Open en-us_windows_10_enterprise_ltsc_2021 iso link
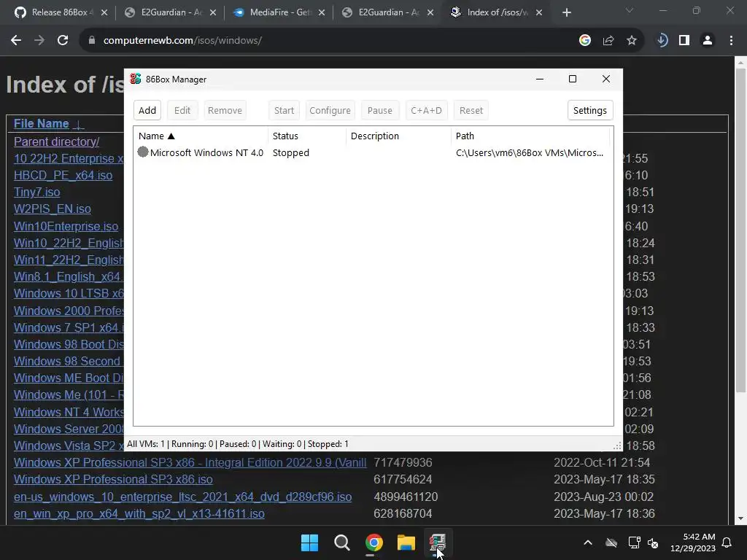The height and width of the screenshot is (560, 747). pyautogui.click(x=183, y=497)
